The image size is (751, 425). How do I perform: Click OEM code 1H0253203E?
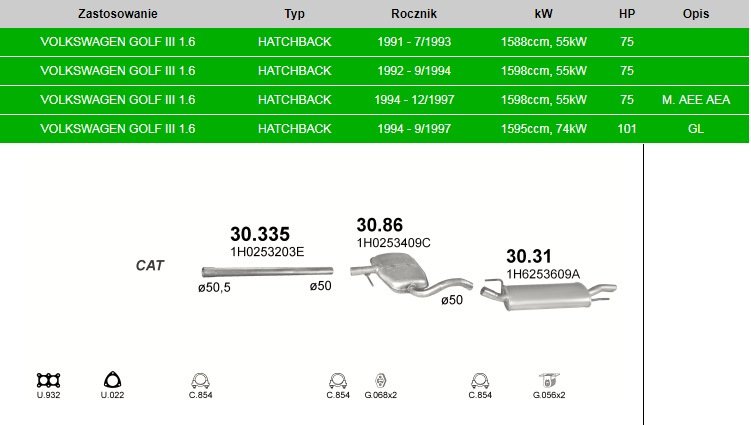coord(267,252)
